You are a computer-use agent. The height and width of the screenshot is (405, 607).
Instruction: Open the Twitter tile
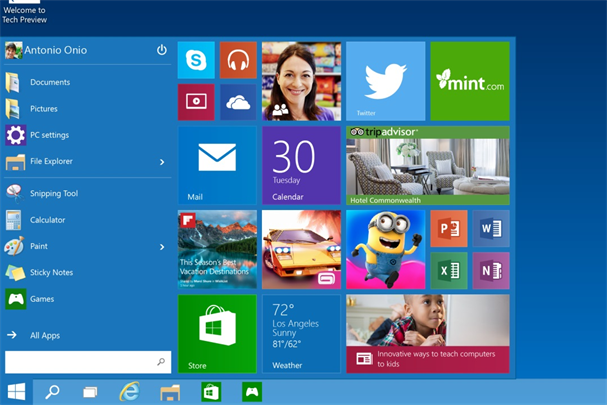pyautogui.click(x=386, y=81)
